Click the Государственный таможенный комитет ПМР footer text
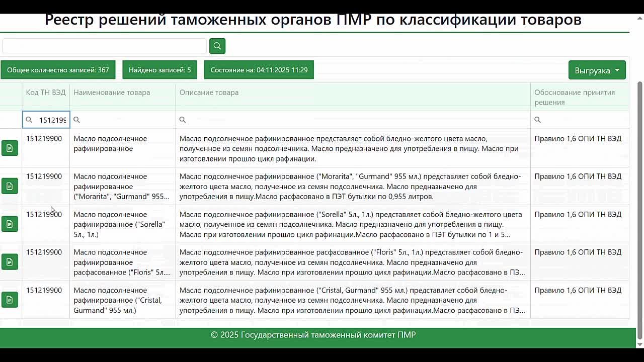Image resolution: width=644 pixels, height=362 pixels. coord(322,334)
